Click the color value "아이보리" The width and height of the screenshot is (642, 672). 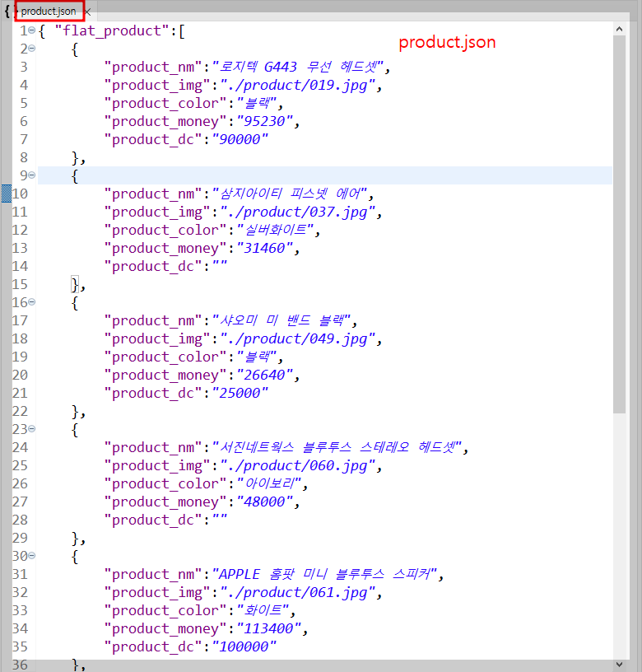point(269,484)
